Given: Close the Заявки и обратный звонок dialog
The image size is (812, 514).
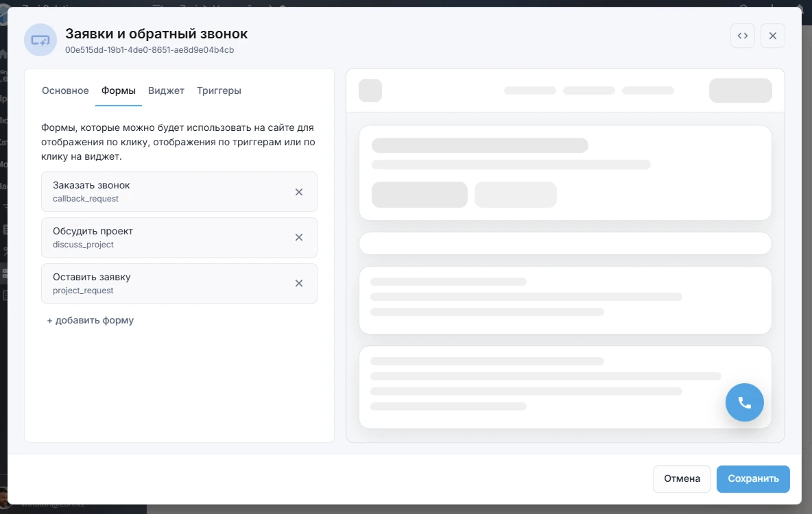Looking at the screenshot, I should point(772,36).
